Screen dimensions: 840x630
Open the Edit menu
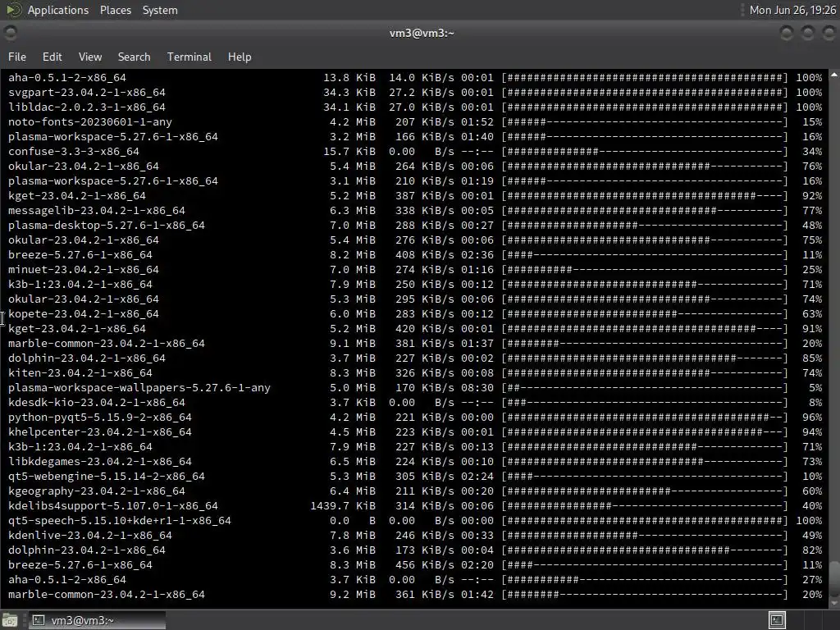point(52,57)
